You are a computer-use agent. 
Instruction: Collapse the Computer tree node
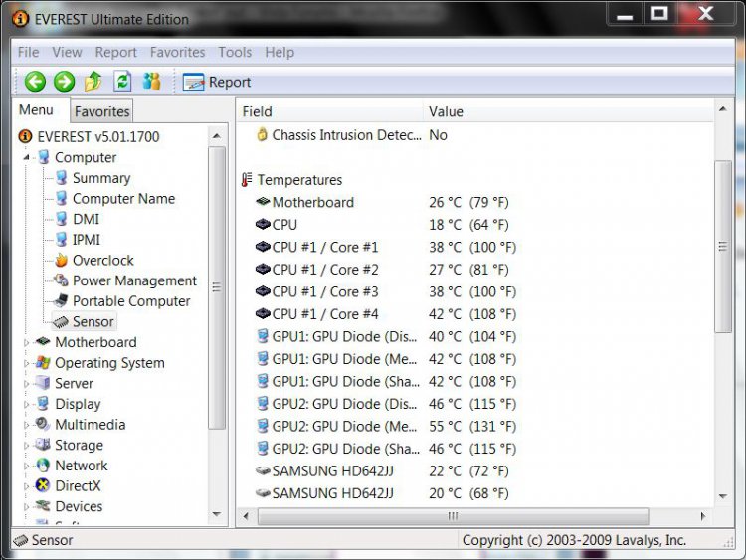(27, 157)
